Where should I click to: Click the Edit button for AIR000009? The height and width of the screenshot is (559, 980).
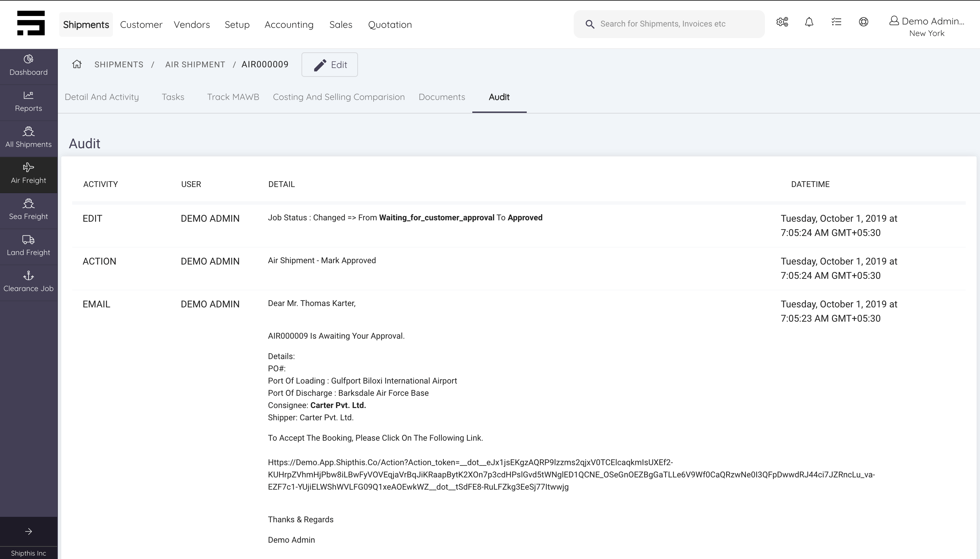pos(329,65)
